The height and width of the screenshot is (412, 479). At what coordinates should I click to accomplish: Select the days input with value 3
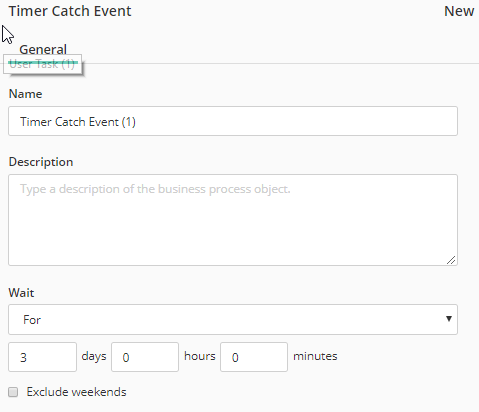coord(42,357)
